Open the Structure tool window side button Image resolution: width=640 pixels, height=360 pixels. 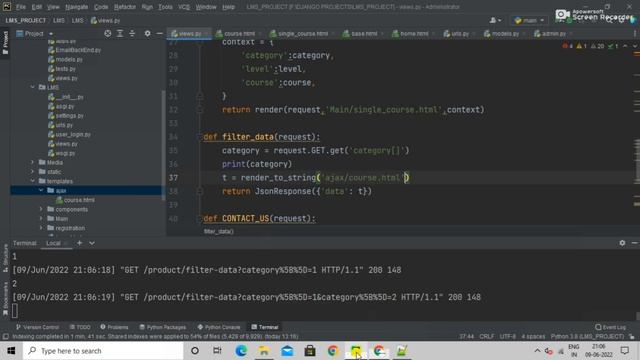(x=5, y=258)
